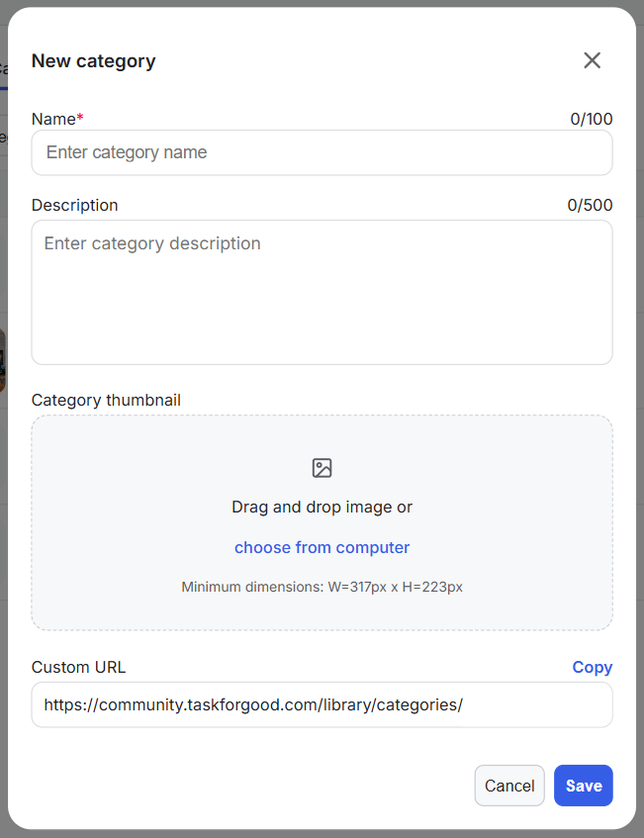The width and height of the screenshot is (644, 838).
Task: Click the red required asterisk beside Name
Action: (80, 118)
